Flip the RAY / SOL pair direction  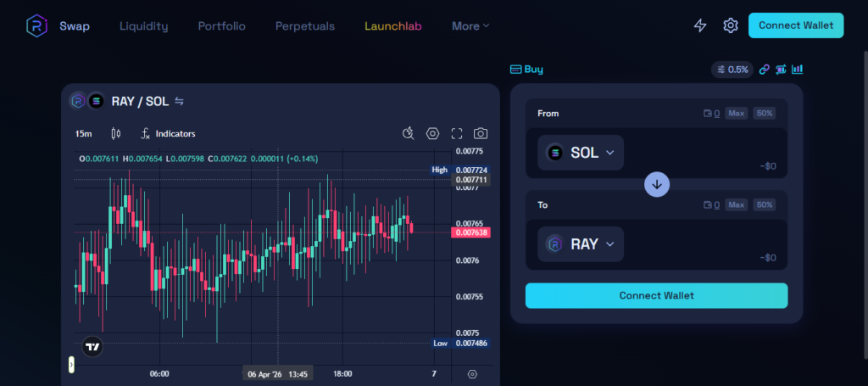click(x=179, y=101)
